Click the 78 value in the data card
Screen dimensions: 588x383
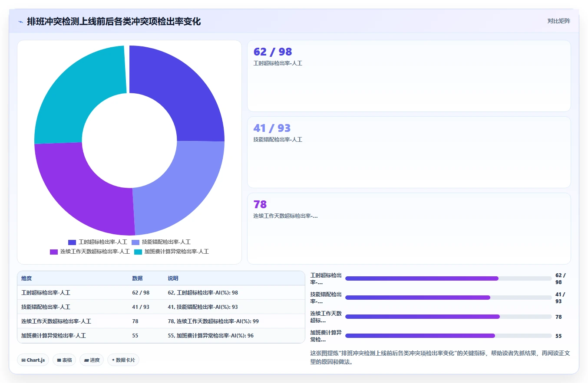tap(260, 205)
